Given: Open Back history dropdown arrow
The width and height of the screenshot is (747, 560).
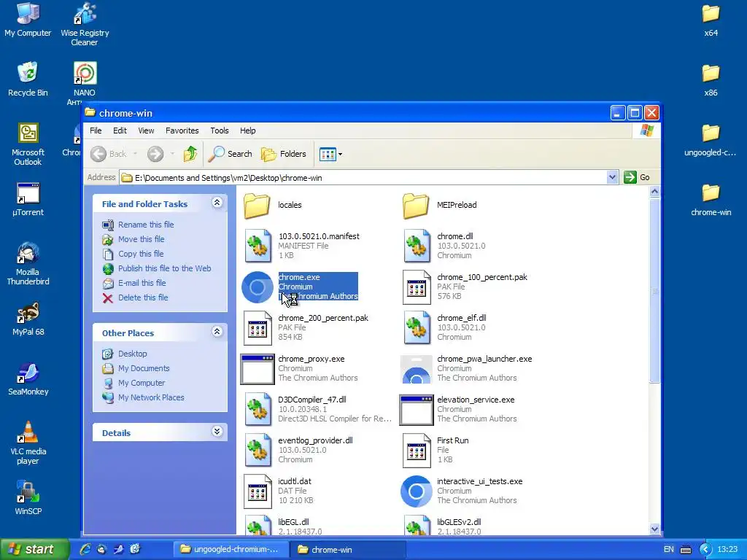Looking at the screenshot, I should pyautogui.click(x=135, y=154).
